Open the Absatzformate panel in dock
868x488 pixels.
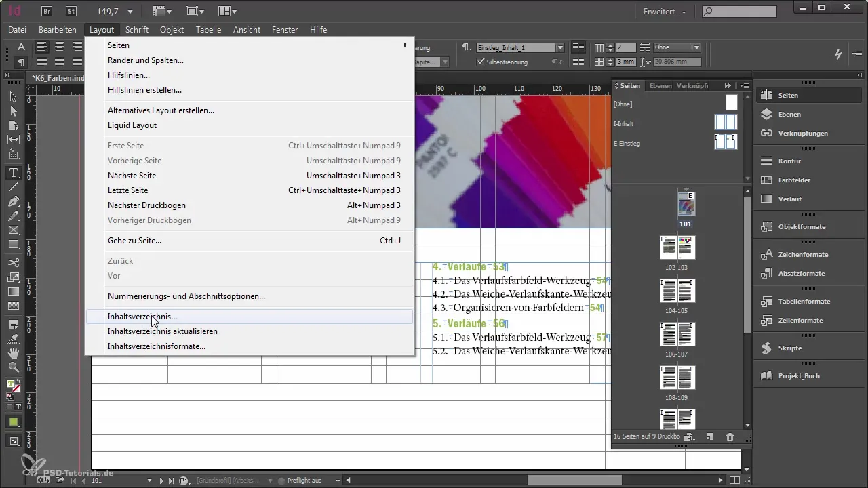tap(802, 274)
